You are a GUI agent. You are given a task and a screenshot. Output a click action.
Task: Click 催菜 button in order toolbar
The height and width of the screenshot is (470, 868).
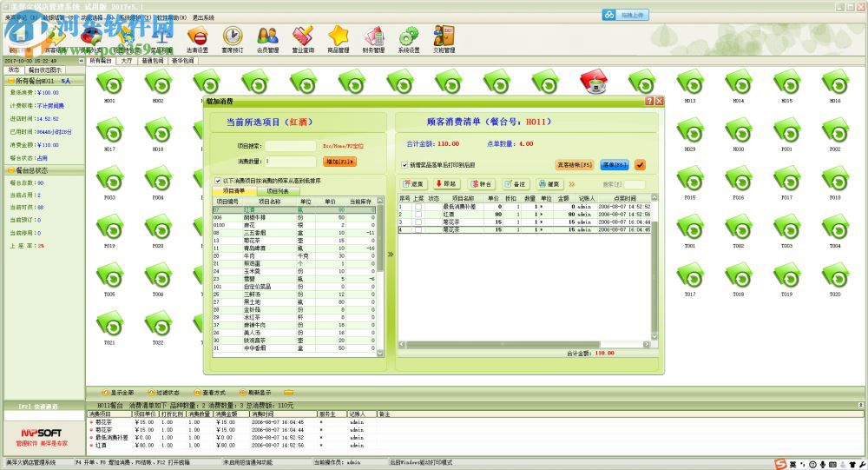[549, 184]
